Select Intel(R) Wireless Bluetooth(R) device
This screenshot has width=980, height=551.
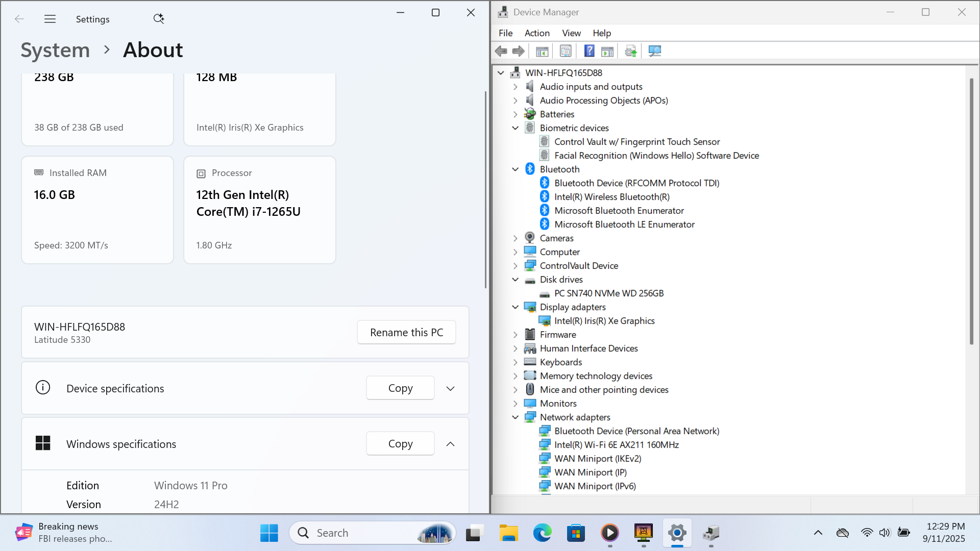(x=611, y=197)
